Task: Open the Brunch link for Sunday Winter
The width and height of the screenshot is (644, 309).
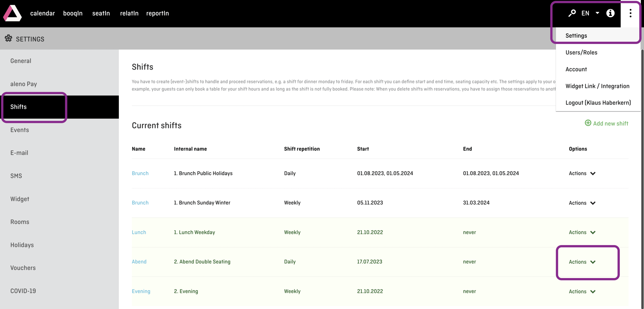Action: tap(140, 203)
